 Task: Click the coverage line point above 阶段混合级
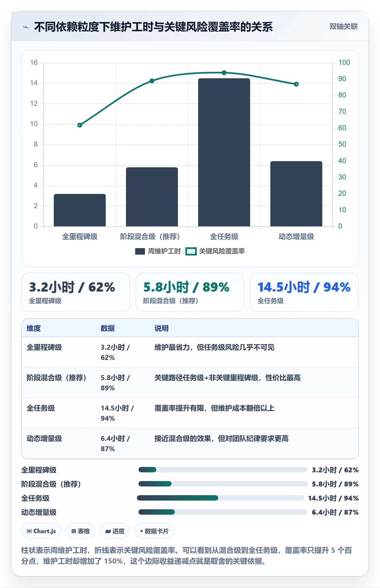click(x=152, y=81)
